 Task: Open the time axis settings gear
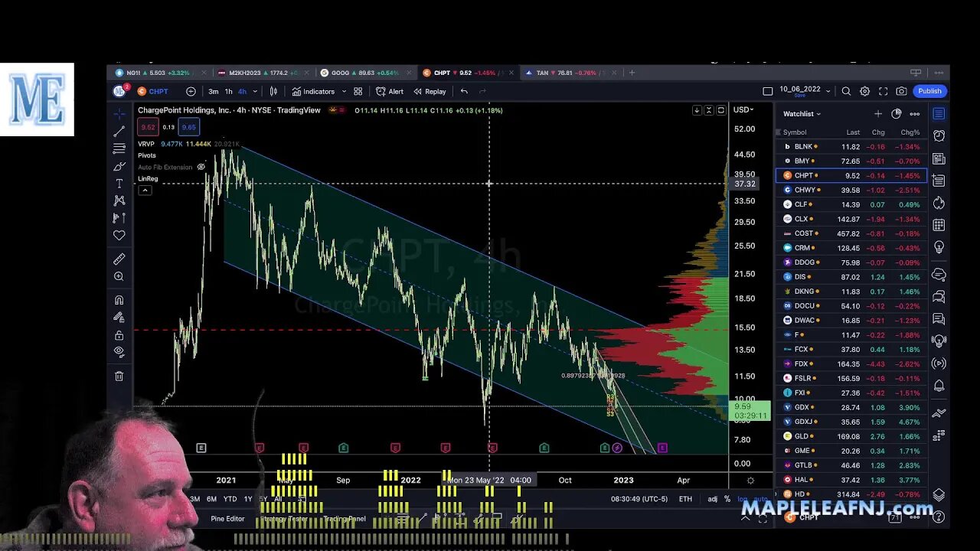coord(750,481)
